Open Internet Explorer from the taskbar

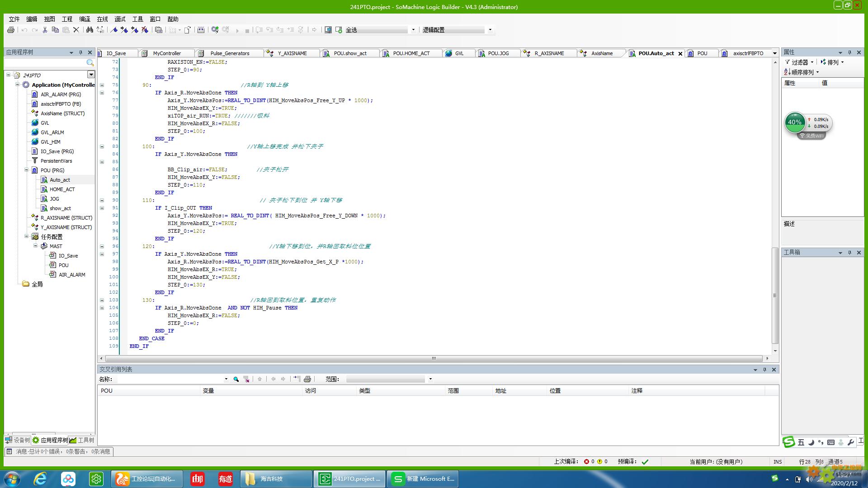[x=40, y=479]
